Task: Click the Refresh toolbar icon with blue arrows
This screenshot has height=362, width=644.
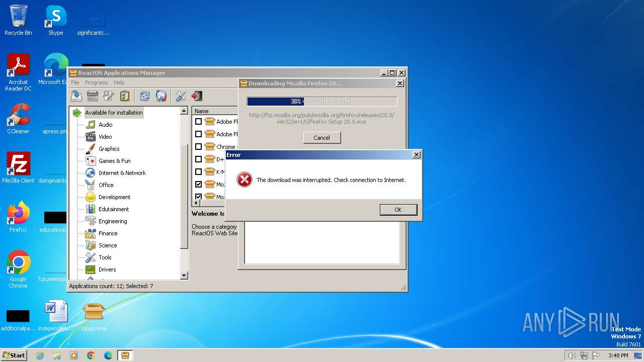Action: click(x=145, y=96)
